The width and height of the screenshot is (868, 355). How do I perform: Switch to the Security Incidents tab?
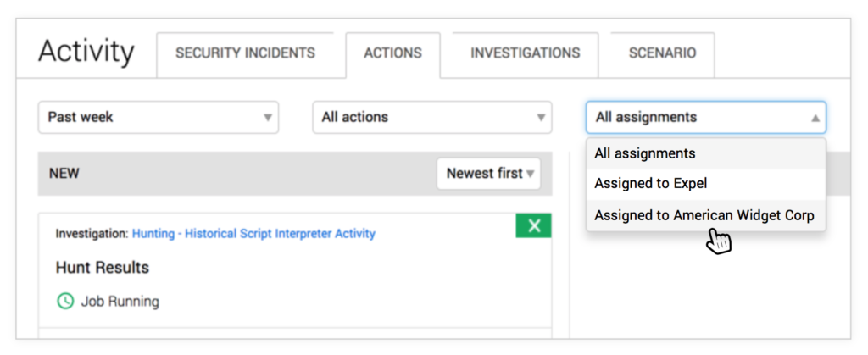[245, 53]
